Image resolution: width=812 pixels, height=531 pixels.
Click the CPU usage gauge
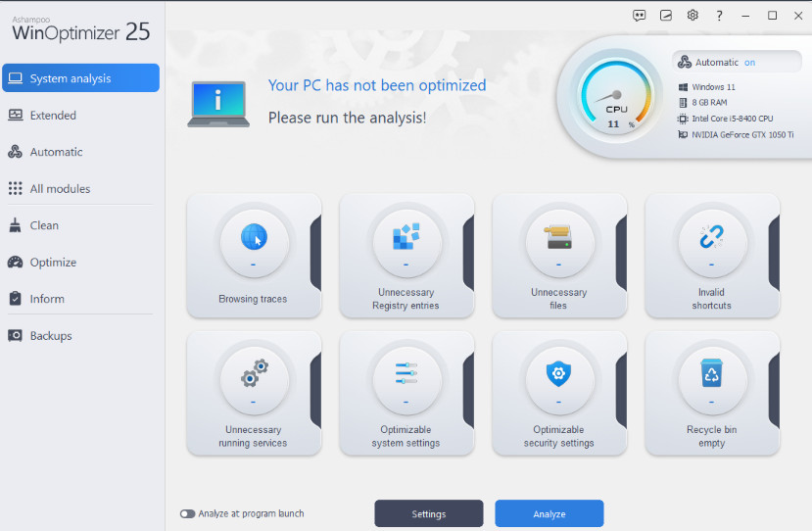tap(616, 96)
